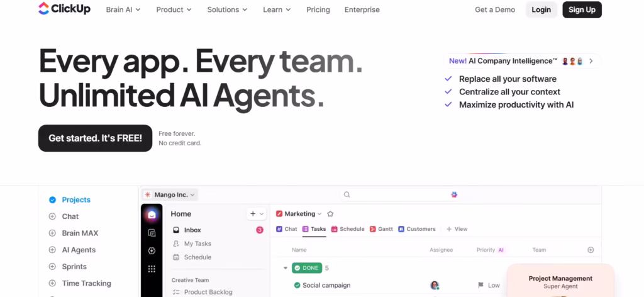This screenshot has height=297, width=644.
Task: Expand the Product dropdown menu
Action: (174, 10)
